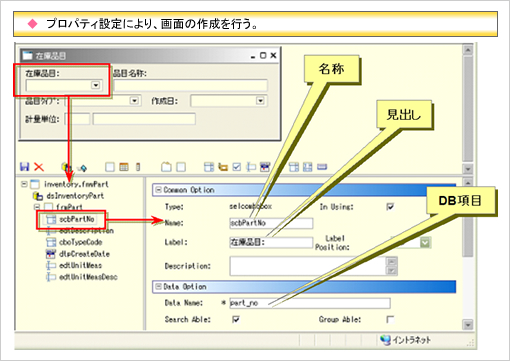
Task: Click the upper preview pane scrollbar thumb
Action: tap(468, 109)
